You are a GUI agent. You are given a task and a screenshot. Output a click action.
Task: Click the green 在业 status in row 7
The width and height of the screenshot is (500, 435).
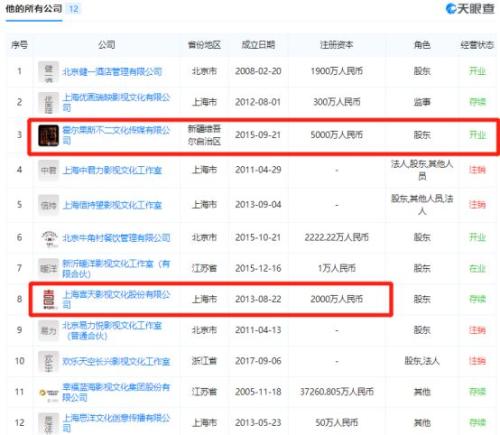pos(477,268)
